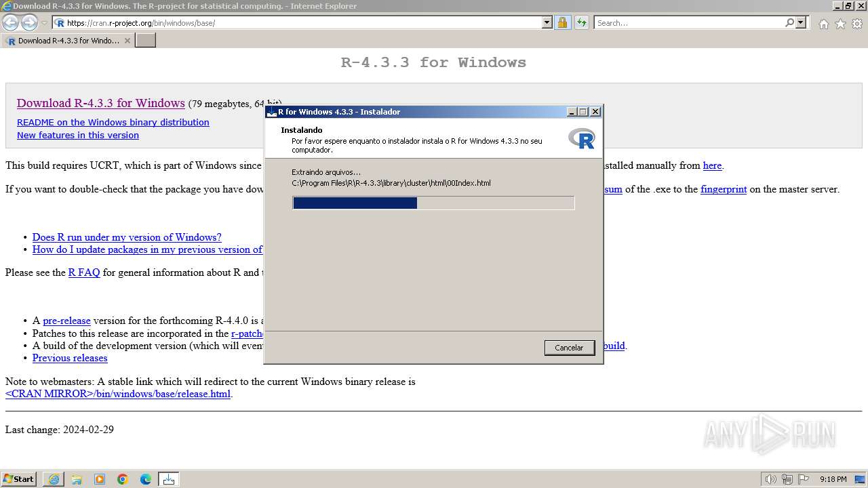Open Internet Explorer from taskbar
The width and height of the screenshot is (868, 488).
54,479
